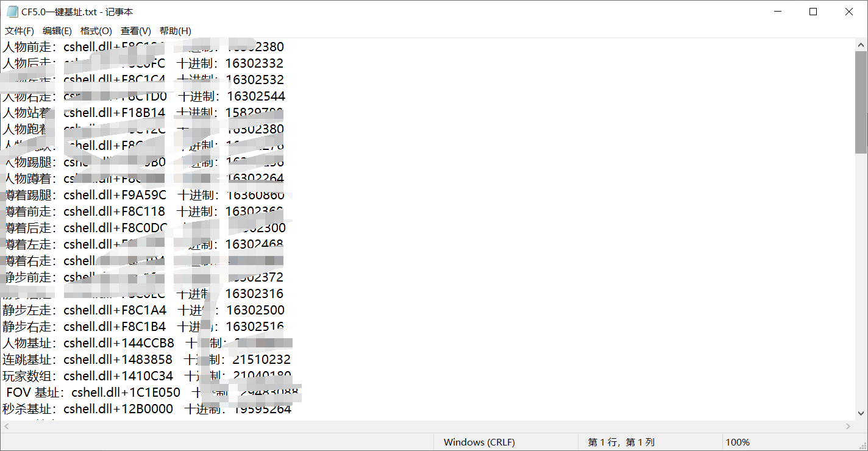Close the Notepad window
Viewport: 868px width, 451px height.
click(x=848, y=12)
